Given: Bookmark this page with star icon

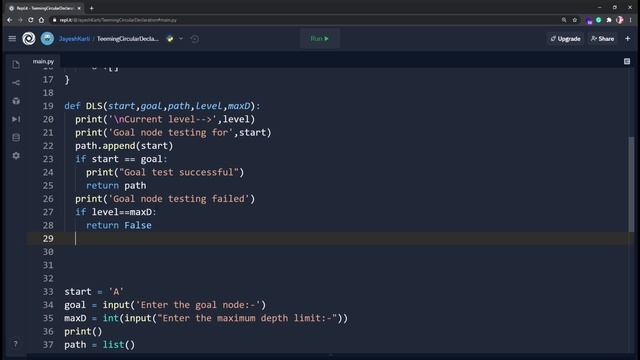Looking at the screenshot, I should coord(575,20).
